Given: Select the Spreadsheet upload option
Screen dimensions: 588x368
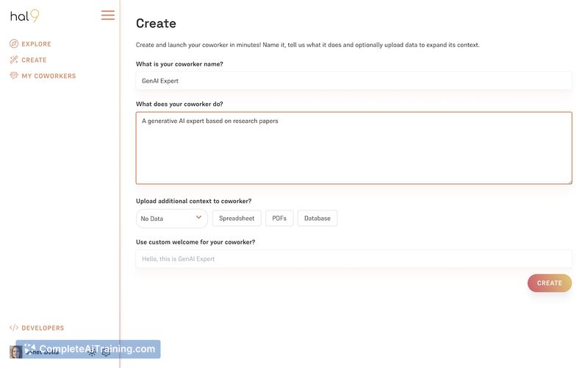Looking at the screenshot, I should [x=237, y=219].
